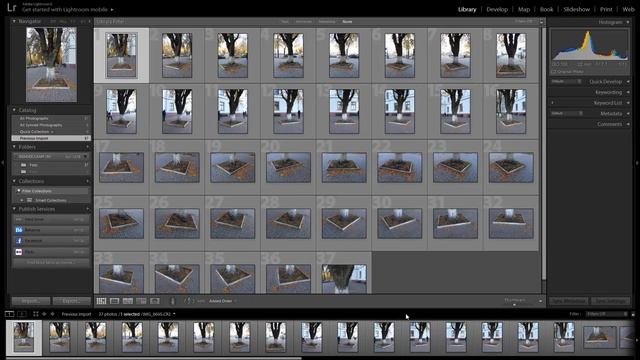Switch to the Book module
The width and height of the screenshot is (640, 360).
546,9
